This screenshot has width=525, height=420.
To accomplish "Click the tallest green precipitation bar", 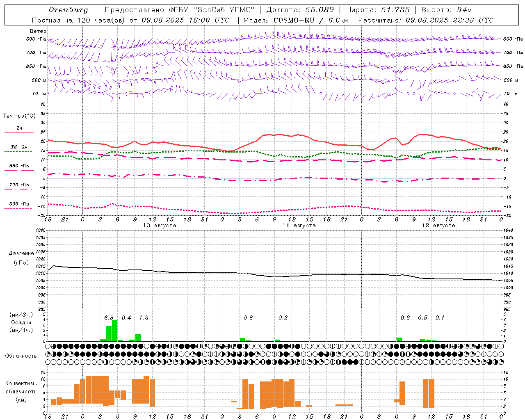I will [115, 331].
